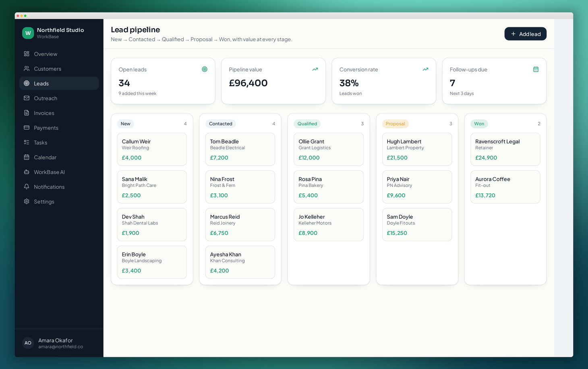Click the Weir Roofing company name
This screenshot has height=369, width=588.
click(x=135, y=148)
